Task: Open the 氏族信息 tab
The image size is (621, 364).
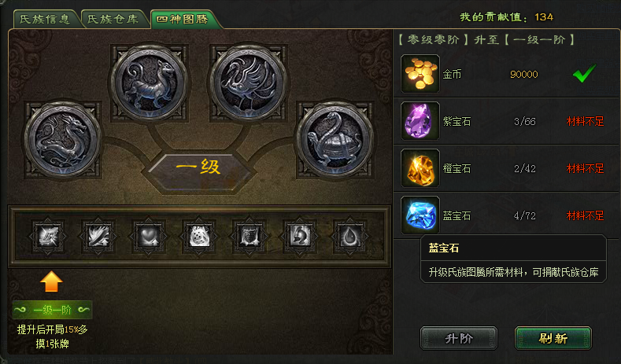Action: pos(46,19)
